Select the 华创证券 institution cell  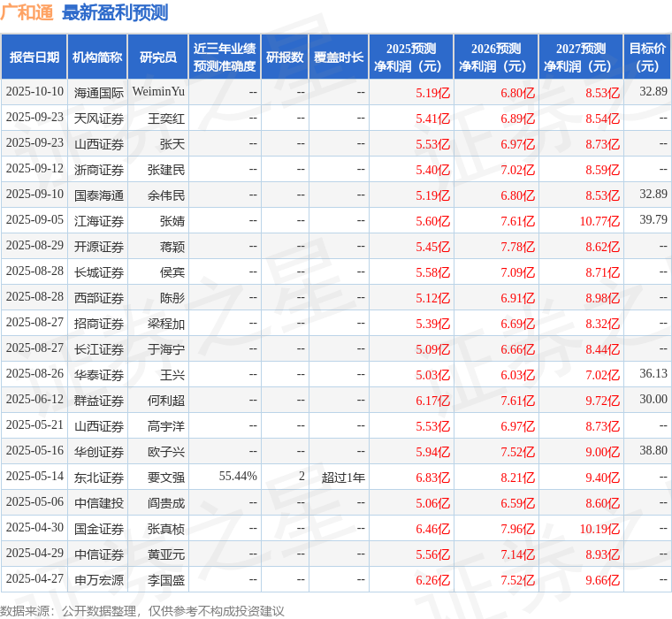coord(99,452)
